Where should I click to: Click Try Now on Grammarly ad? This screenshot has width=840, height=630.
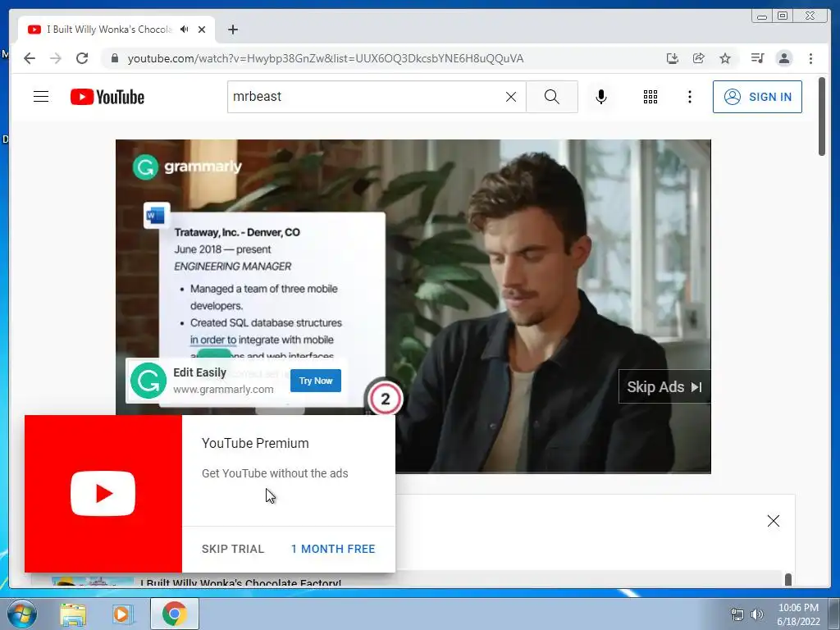(x=316, y=381)
